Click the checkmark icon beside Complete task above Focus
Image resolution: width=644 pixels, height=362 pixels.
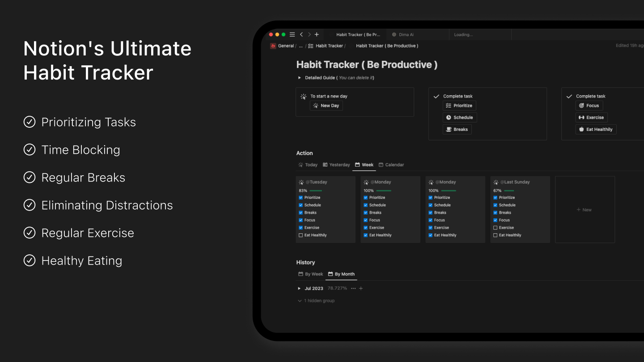569,96
